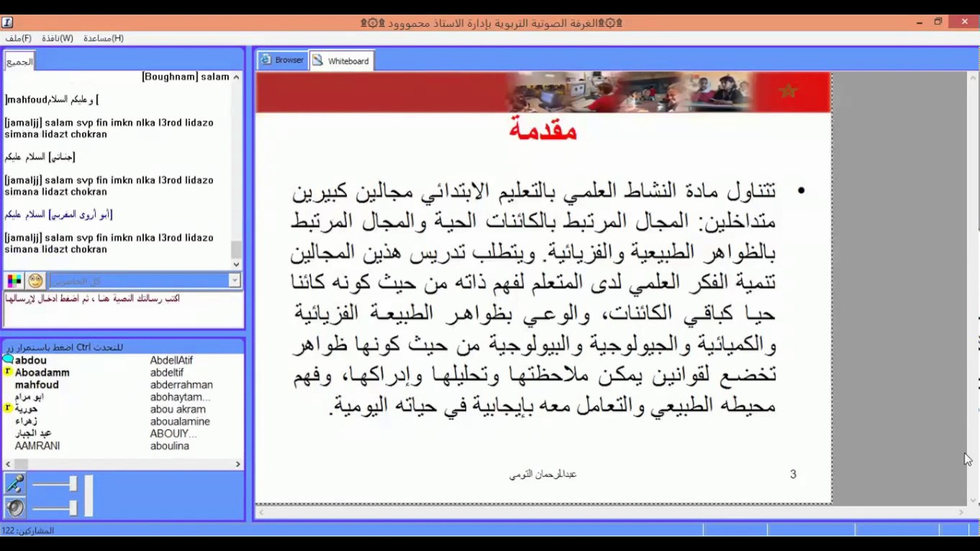Click the yellow badge beside حورية
980x551 pixels.
8,409
